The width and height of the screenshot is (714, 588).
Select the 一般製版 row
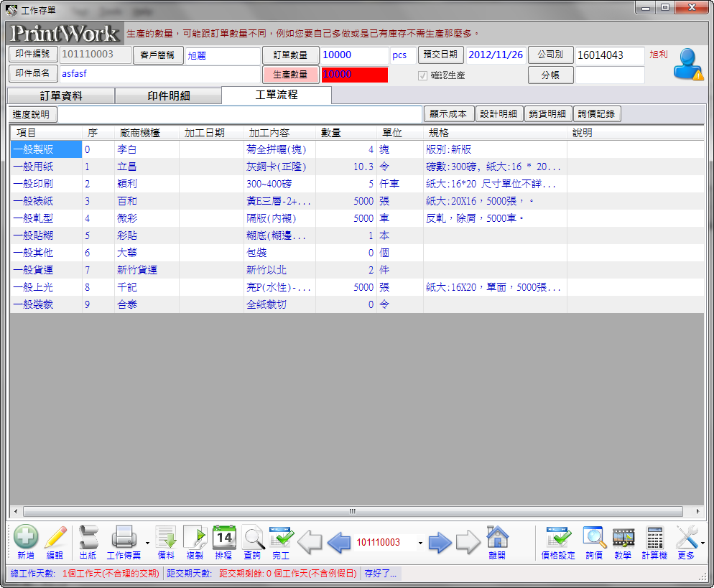357,149
